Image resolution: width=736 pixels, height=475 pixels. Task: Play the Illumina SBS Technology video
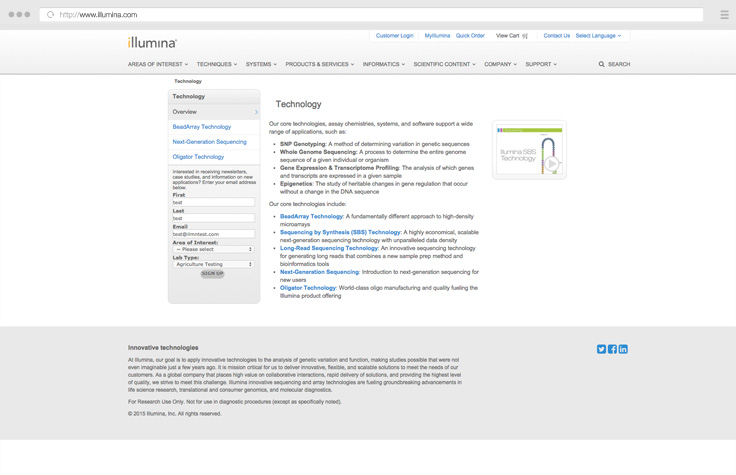pos(551,163)
